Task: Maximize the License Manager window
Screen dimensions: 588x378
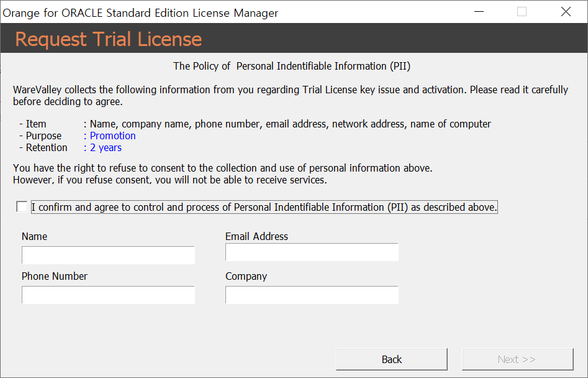Action: coord(522,12)
